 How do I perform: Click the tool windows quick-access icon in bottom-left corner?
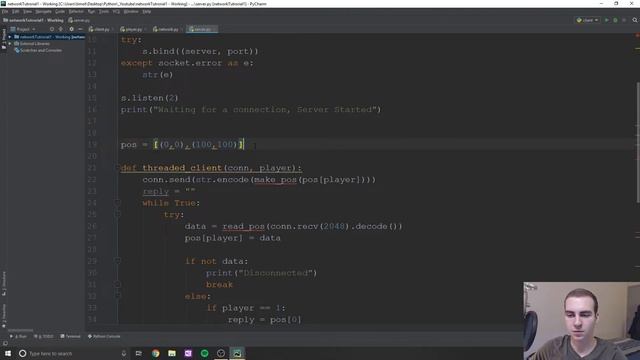[x=4, y=343]
